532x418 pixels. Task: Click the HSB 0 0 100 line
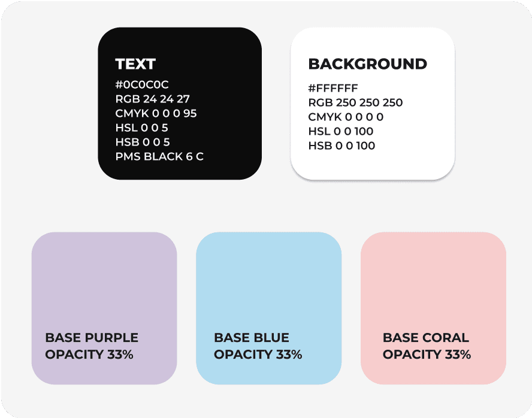341,146
